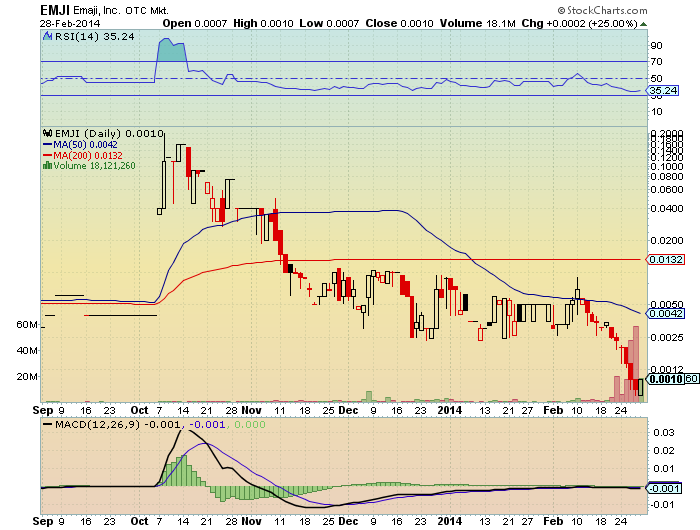
Task: Click the 20M volume axis label
Action: pos(27,376)
